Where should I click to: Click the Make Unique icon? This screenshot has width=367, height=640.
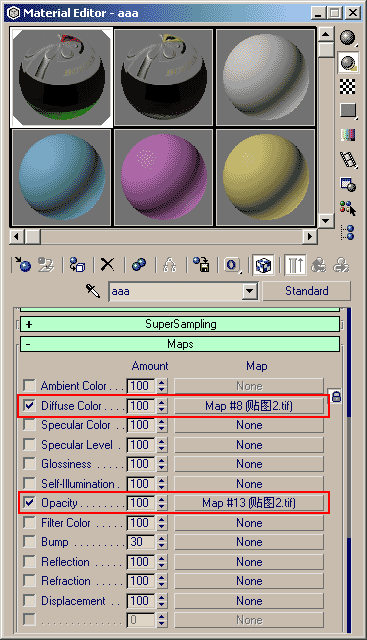tap(170, 265)
